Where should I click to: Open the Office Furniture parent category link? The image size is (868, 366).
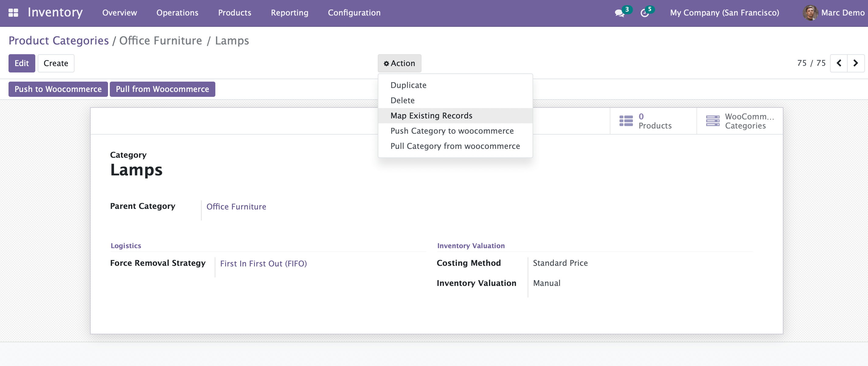click(x=236, y=206)
